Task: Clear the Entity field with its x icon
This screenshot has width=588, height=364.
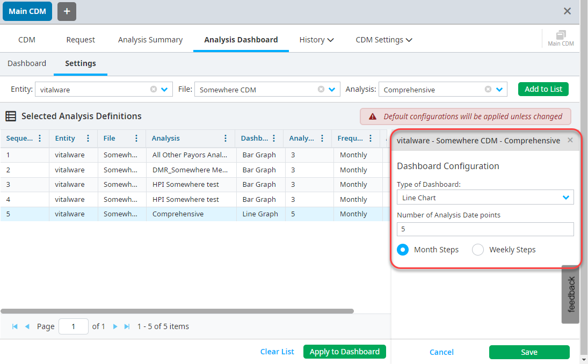Action: (154, 90)
